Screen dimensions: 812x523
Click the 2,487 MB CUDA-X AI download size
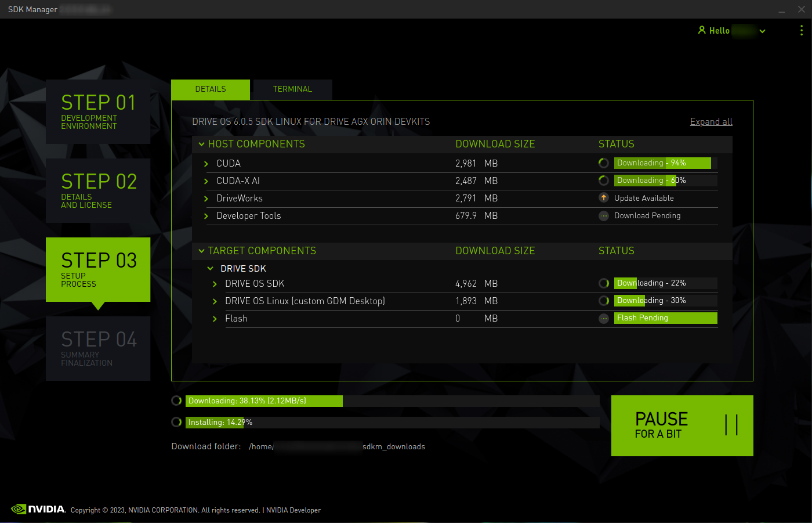pos(477,181)
